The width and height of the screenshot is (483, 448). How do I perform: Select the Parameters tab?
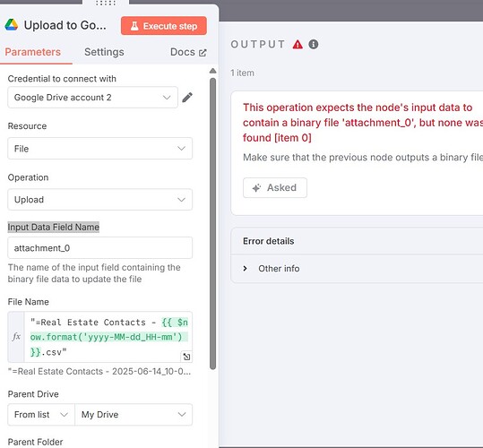coord(32,52)
